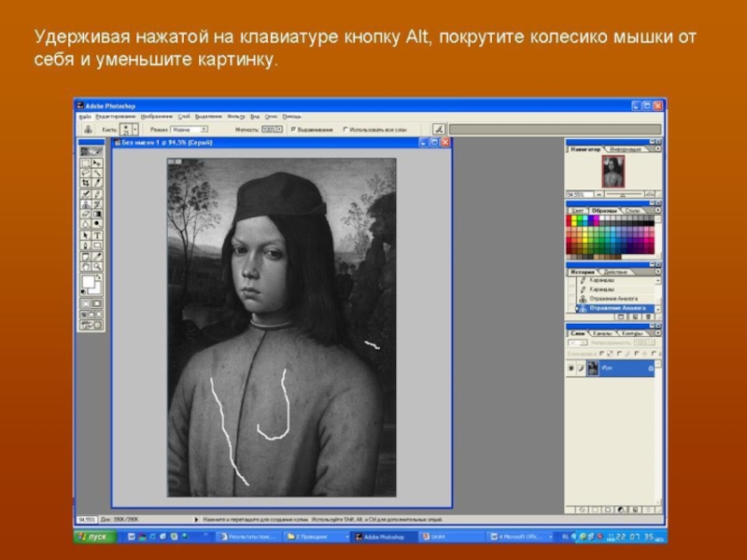Viewport: 747px width, 560px height.
Task: Select the Zoom tool
Action: point(97,267)
